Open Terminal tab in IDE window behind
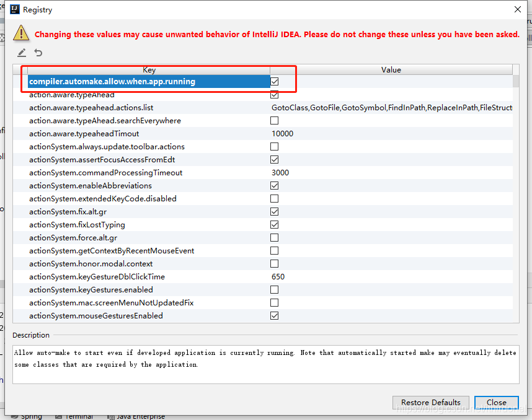 74,417
